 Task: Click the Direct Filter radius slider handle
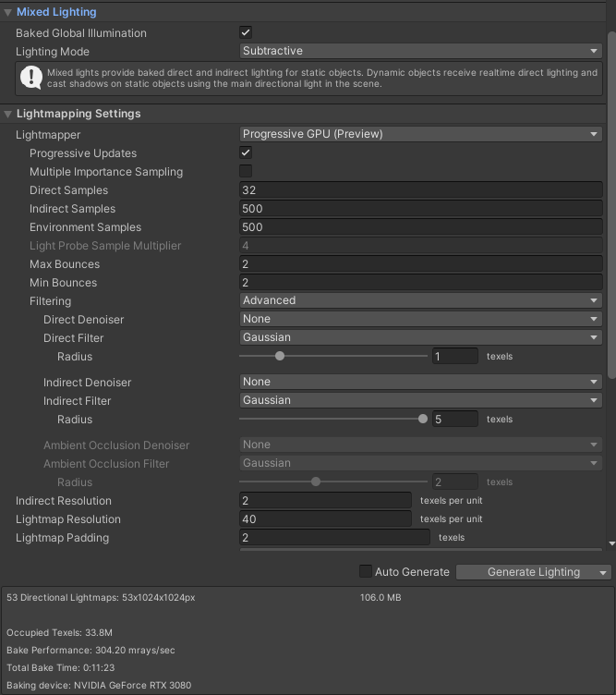(x=280, y=356)
